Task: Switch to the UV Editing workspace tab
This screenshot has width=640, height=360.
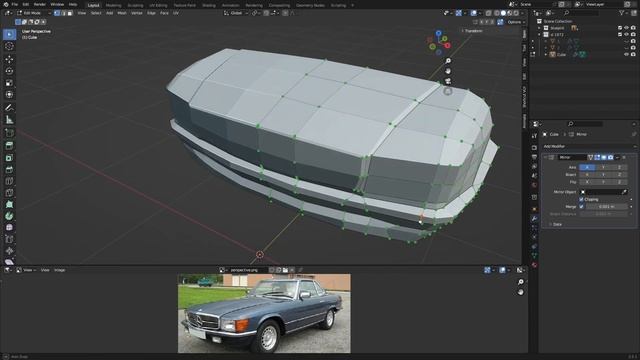Action: pyautogui.click(x=158, y=5)
